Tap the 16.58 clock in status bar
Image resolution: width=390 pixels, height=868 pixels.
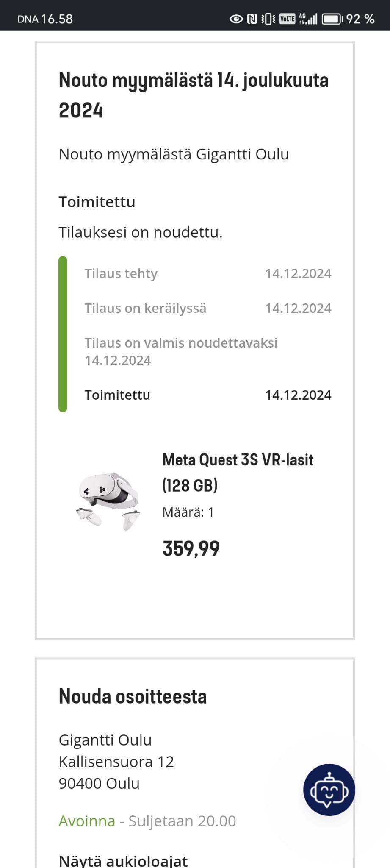[x=57, y=19]
